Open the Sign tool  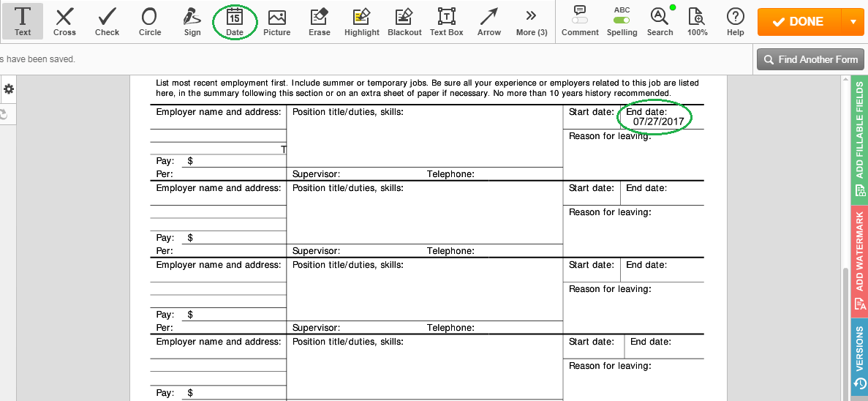(192, 21)
